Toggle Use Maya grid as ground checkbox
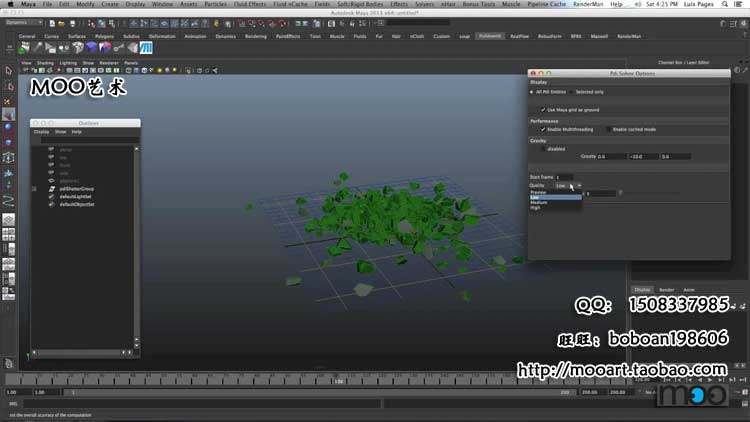The image size is (750, 422). click(543, 109)
